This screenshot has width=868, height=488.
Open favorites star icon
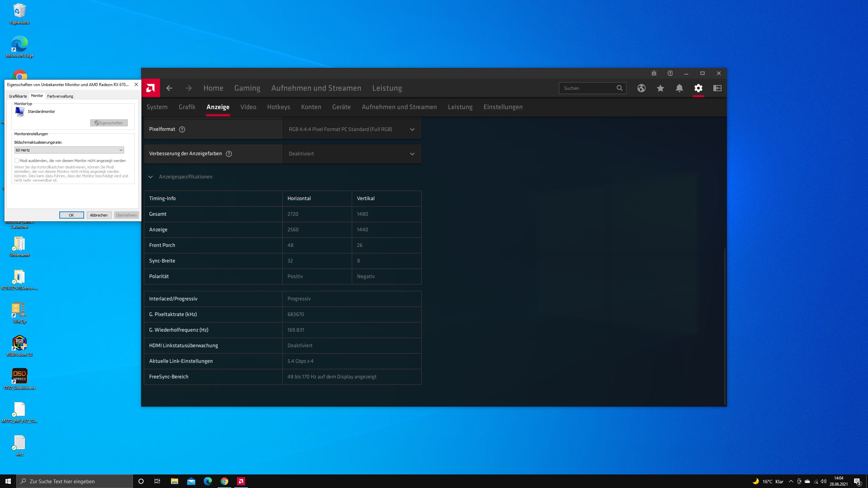(660, 88)
